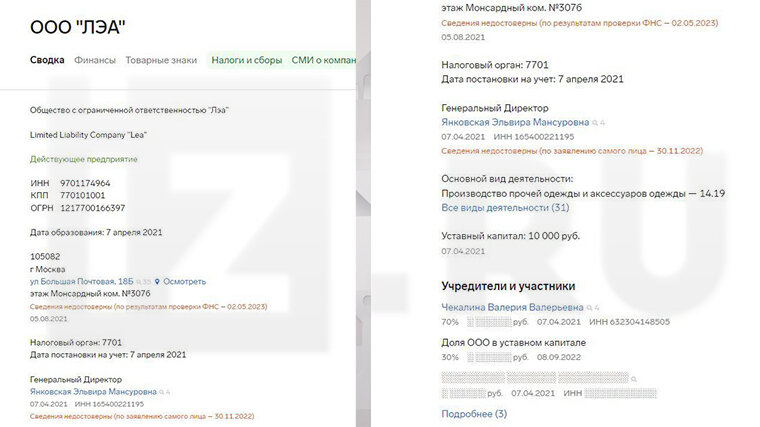Click ИНН 165400221195 in right panel
This screenshot has height=427, width=760.
[x=534, y=137]
